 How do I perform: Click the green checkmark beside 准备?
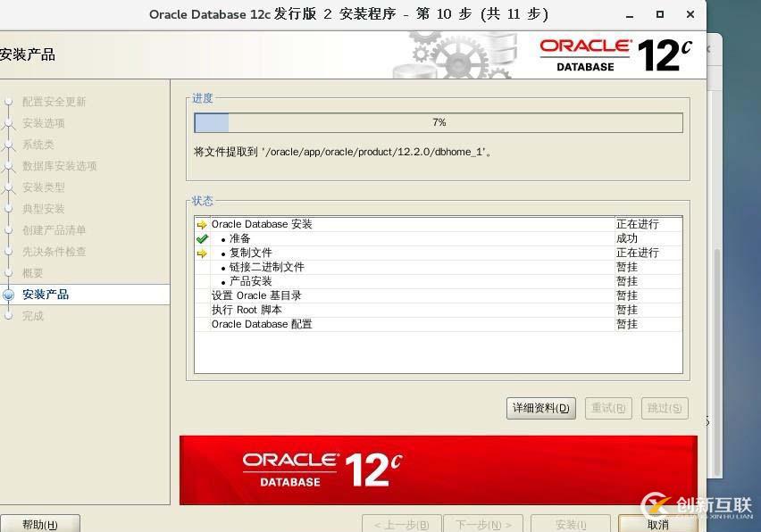(x=203, y=238)
